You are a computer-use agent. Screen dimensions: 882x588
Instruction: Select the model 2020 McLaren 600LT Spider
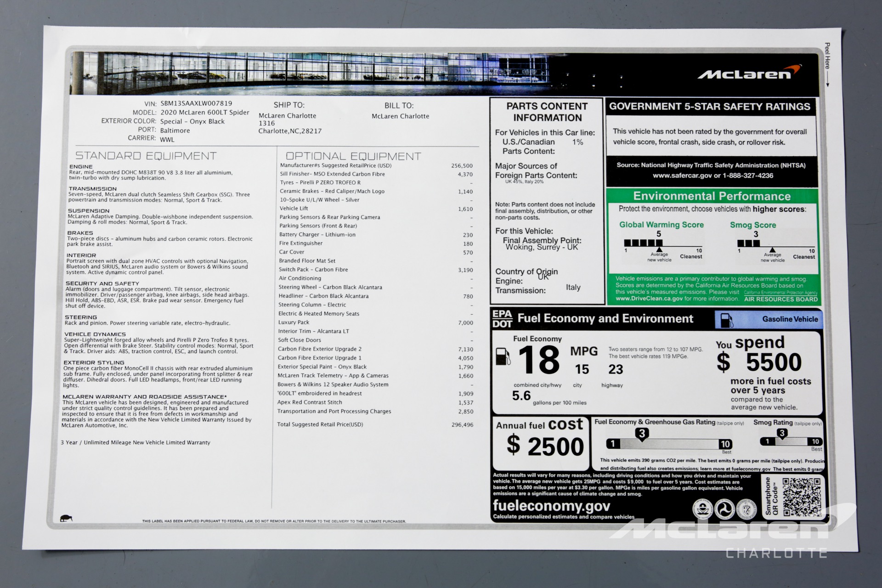coord(205,112)
